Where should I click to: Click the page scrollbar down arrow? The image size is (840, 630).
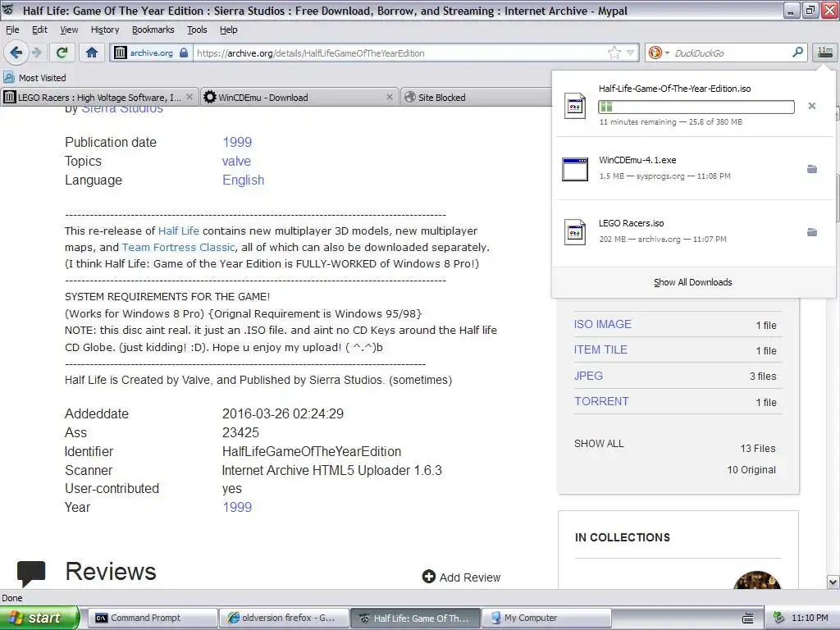click(833, 582)
